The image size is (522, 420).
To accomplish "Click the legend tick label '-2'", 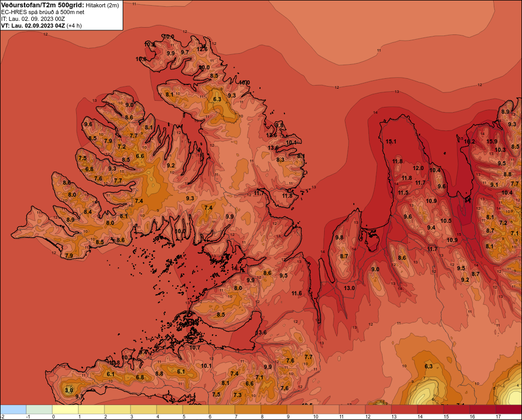I will click(x=3, y=417).
